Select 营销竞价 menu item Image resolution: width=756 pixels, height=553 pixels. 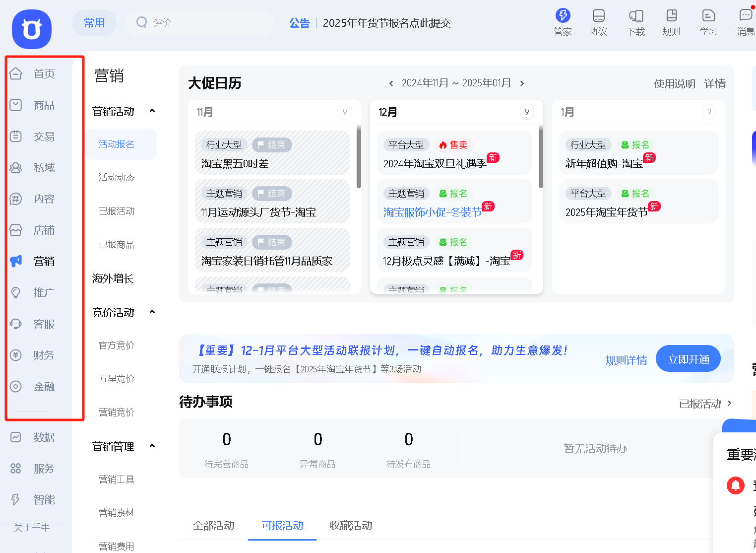[117, 413]
